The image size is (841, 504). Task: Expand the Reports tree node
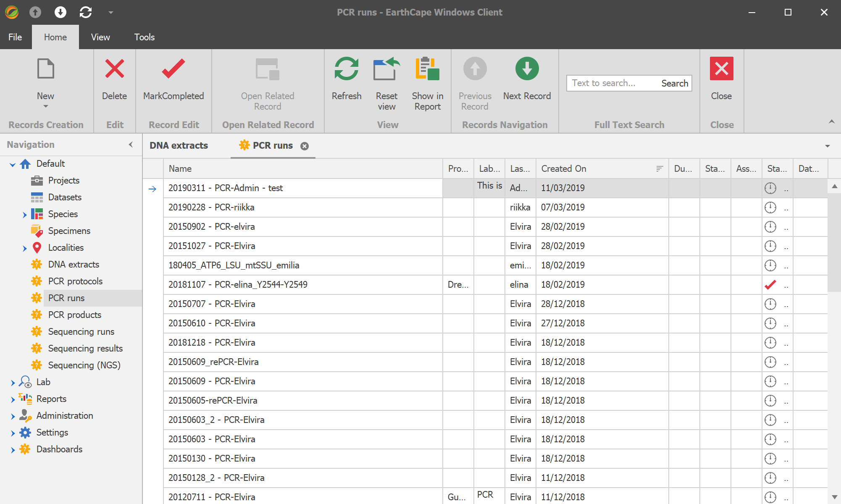[x=13, y=399]
